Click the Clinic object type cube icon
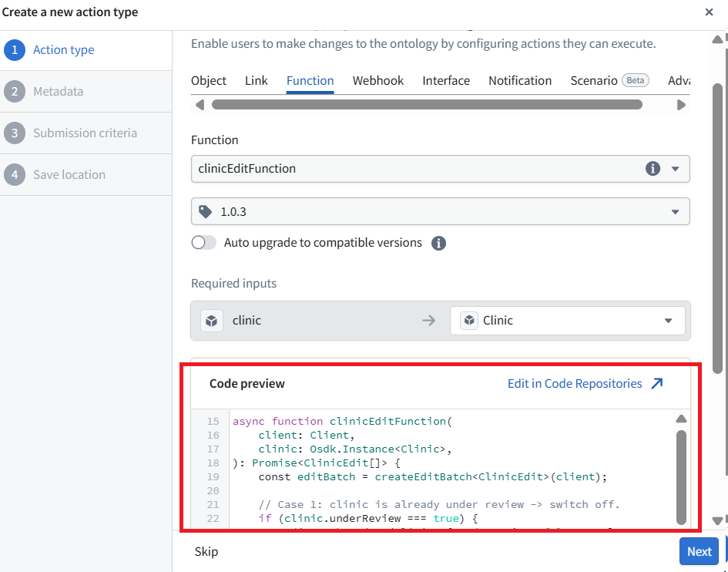The width and height of the screenshot is (728, 572). pyautogui.click(x=469, y=321)
